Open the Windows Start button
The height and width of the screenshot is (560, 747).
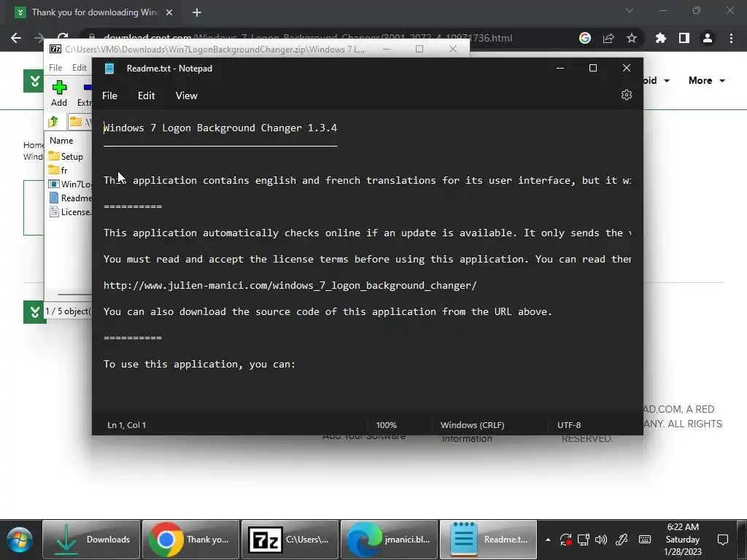coord(20,540)
